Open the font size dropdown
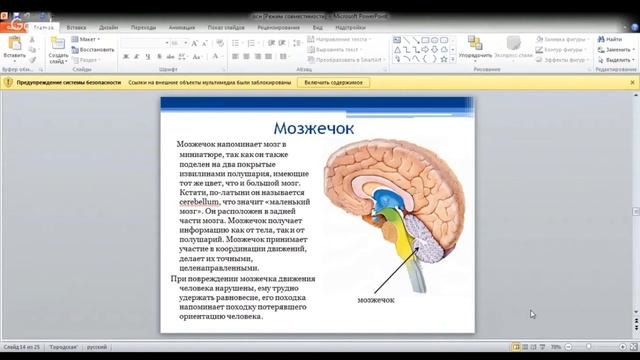Viewport: 640px width, 360px height. click(186, 43)
